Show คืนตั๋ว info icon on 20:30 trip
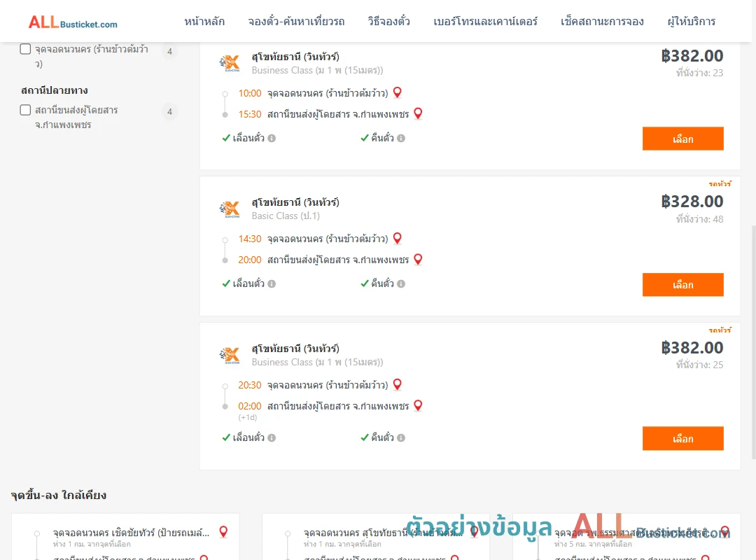 pyautogui.click(x=401, y=438)
